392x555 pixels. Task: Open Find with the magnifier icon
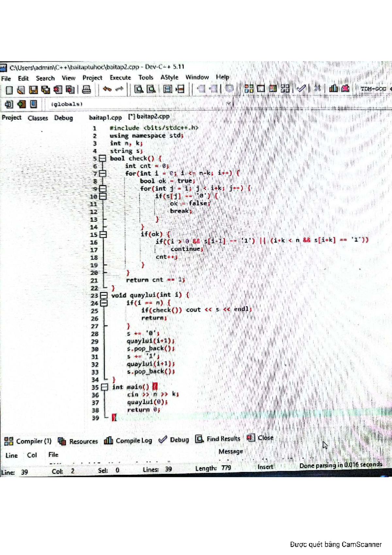(x=139, y=89)
